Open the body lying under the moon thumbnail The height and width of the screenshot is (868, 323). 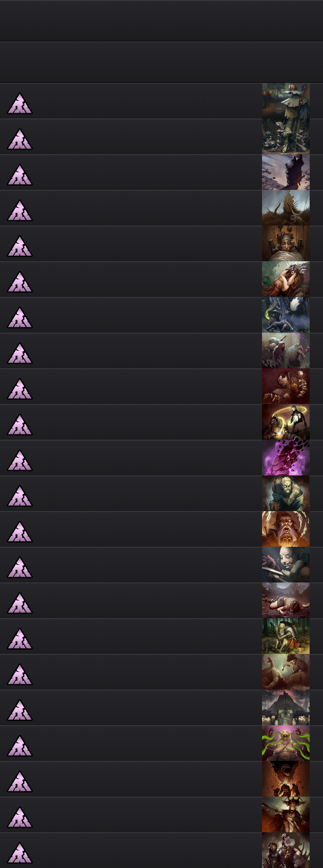tap(286, 601)
